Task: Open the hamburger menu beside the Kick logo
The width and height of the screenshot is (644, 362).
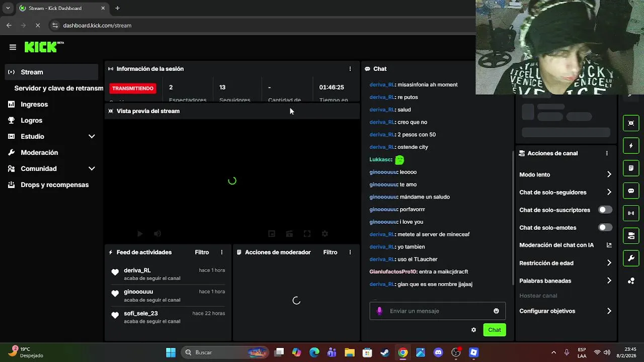Action: click(x=13, y=47)
